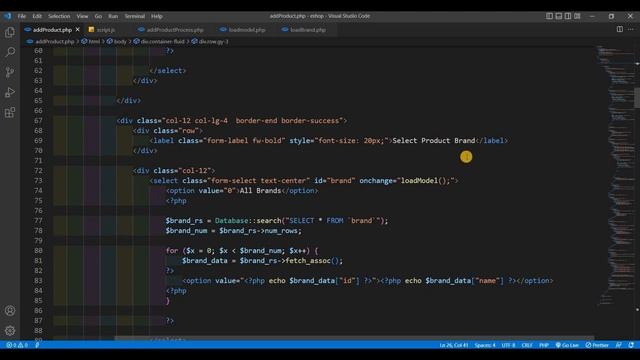Click the vertical scrollbar thumb

[x=637, y=97]
